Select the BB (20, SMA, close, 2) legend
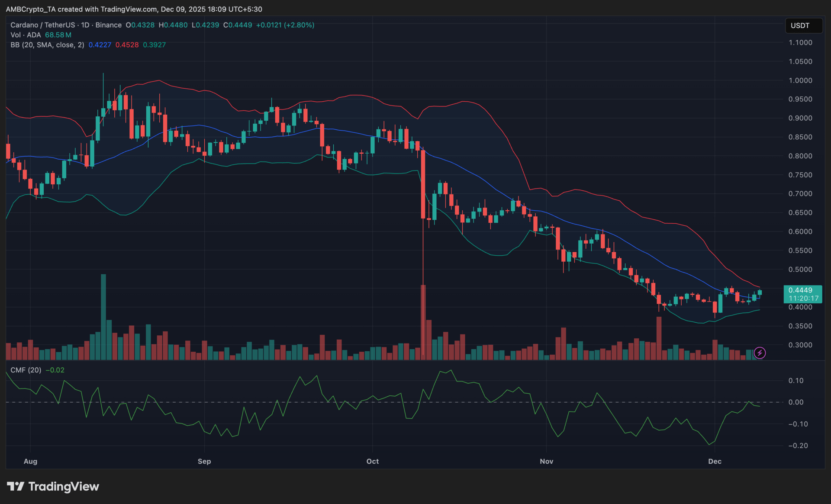The height and width of the screenshot is (504, 831). (x=47, y=45)
